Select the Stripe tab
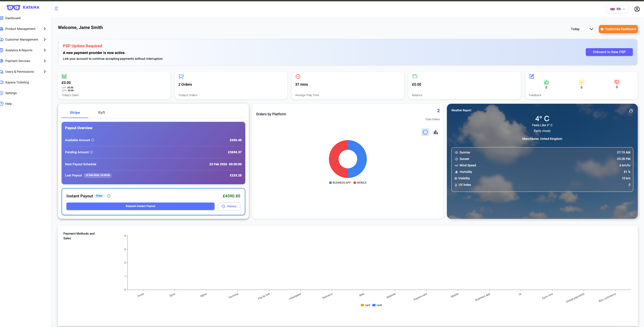This screenshot has width=644, height=327. pyautogui.click(x=75, y=112)
